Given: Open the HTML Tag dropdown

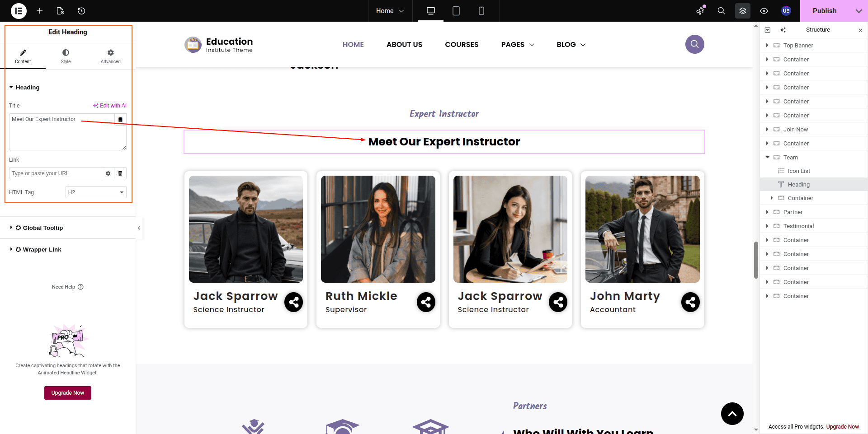Looking at the screenshot, I should coord(96,192).
